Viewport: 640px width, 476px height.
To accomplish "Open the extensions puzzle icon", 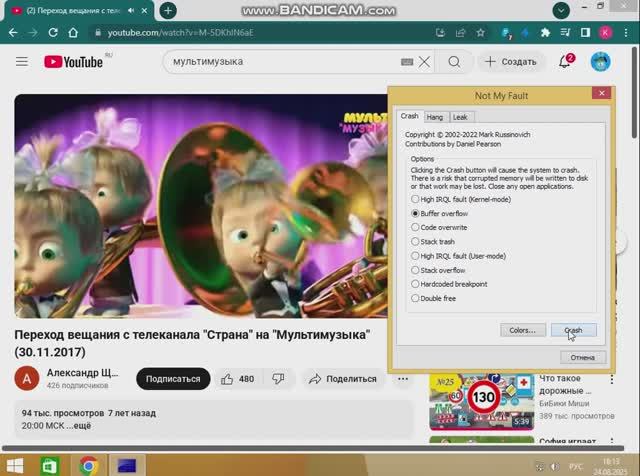I will [545, 33].
